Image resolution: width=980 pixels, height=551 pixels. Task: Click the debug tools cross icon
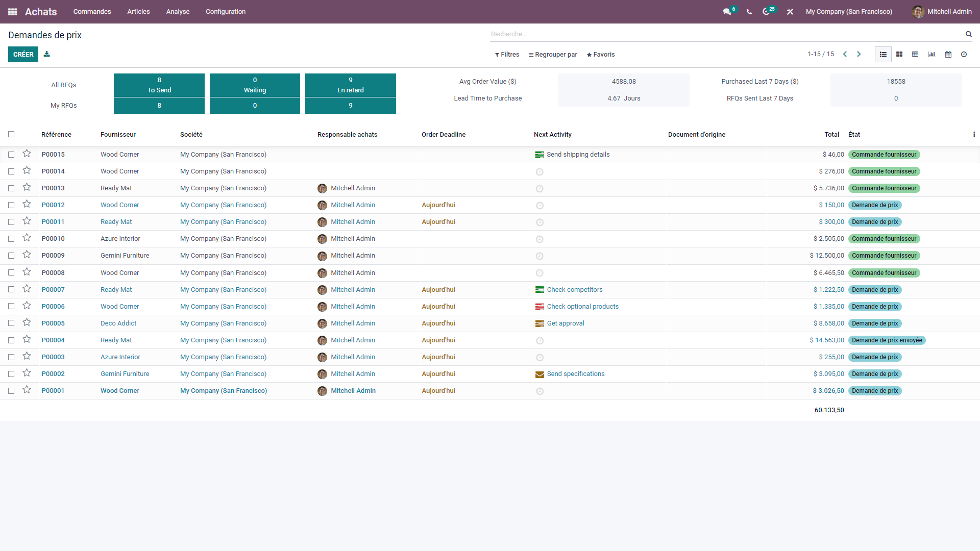pos(790,11)
